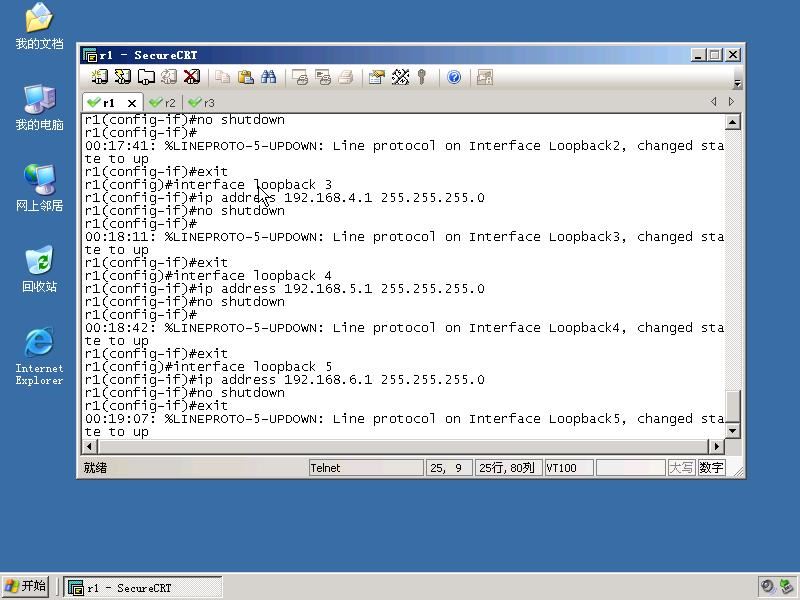Click the 我的文档 desktop icon

pyautogui.click(x=39, y=26)
